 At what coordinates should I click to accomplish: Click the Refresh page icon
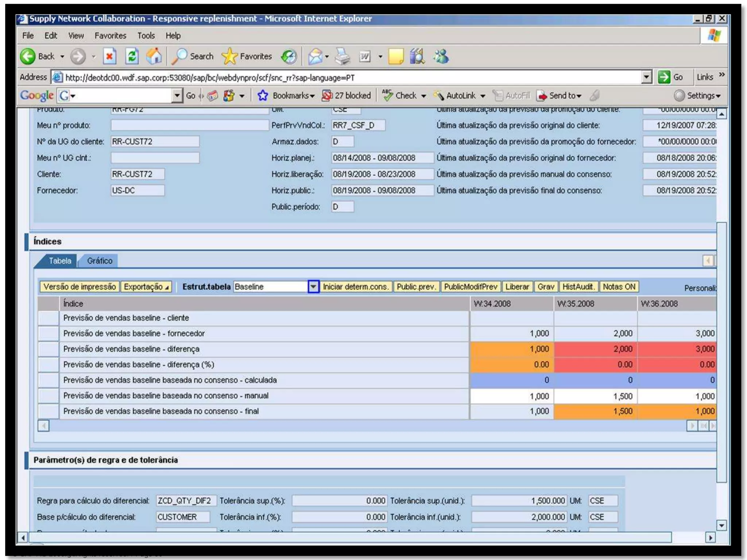tap(132, 57)
